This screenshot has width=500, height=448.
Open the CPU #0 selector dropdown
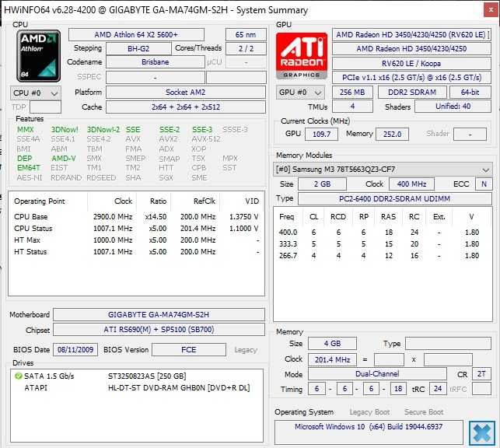[36, 93]
